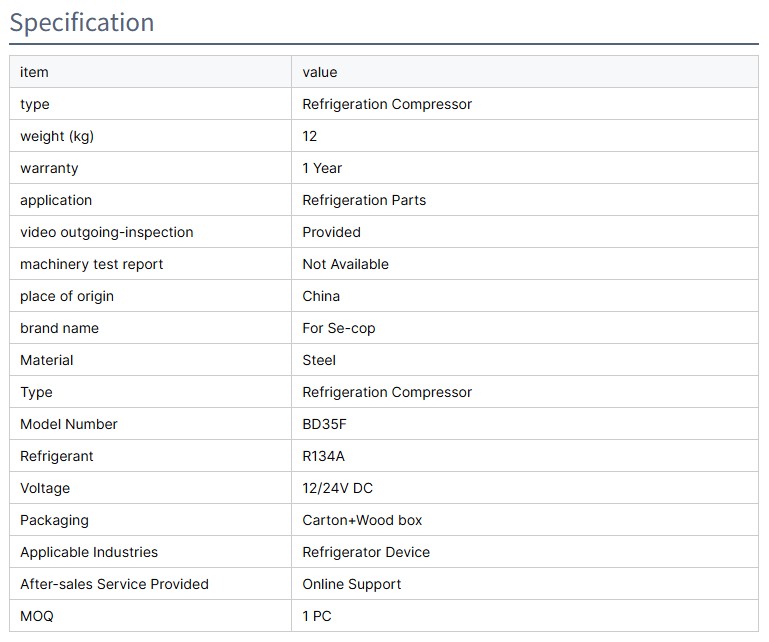
Task: Select the Refrigeration Parts application value
Action: (x=364, y=200)
